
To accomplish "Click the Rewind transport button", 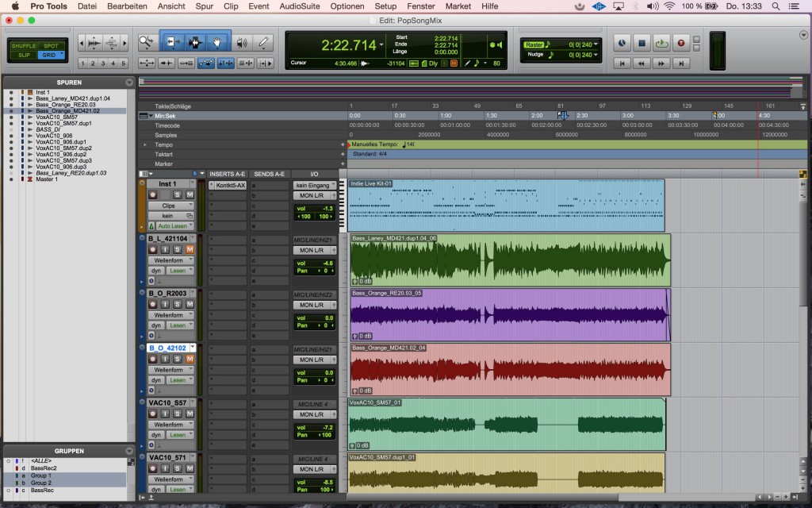I will 642,63.
